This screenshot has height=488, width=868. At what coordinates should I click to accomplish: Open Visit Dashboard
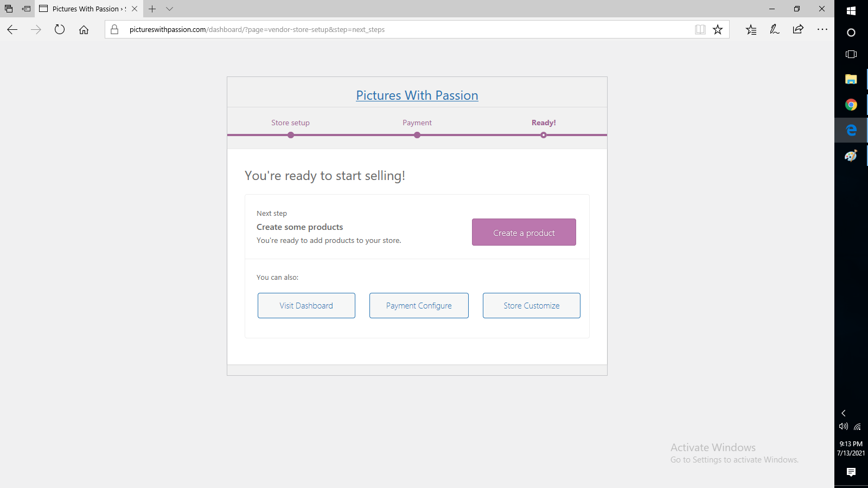307,306
